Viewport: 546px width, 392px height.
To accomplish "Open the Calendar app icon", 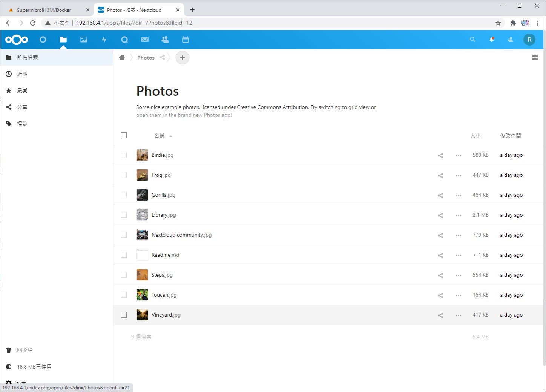I will click(x=185, y=40).
